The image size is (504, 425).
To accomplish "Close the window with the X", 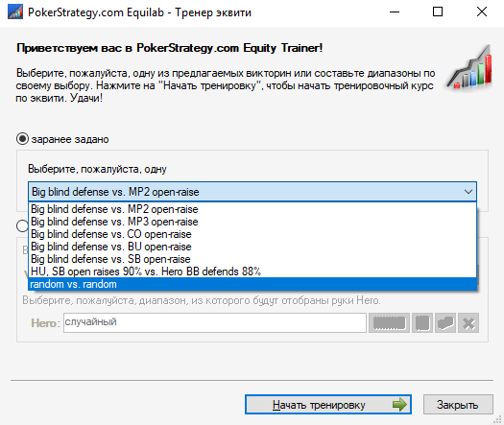I will click(482, 12).
